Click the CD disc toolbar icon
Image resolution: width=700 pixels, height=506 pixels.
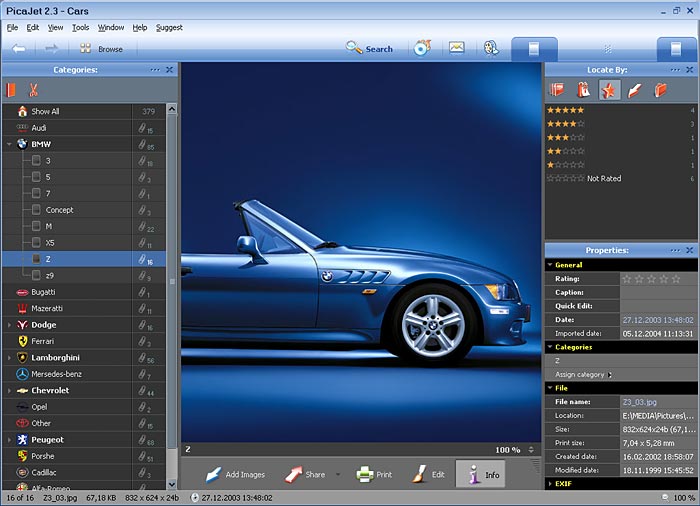[421, 48]
